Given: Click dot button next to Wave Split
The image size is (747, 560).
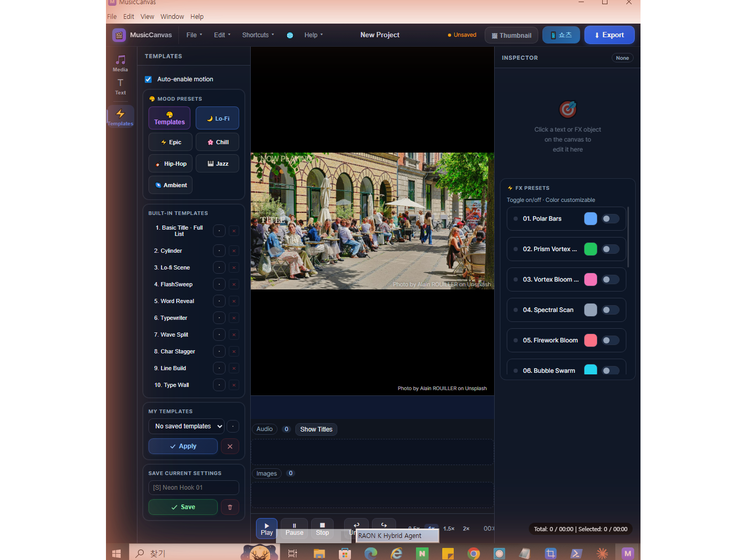Looking at the screenshot, I should pyautogui.click(x=219, y=335).
